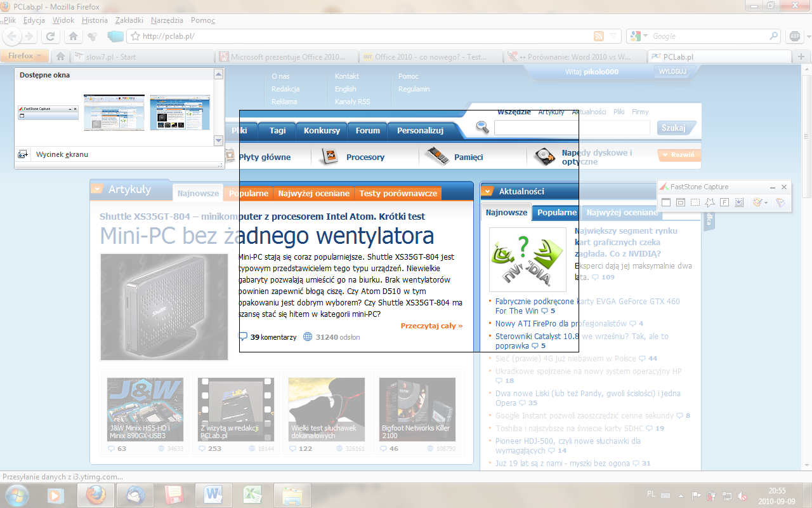This screenshot has height=508, width=812.
Task: Open the address bar history dropdown arrow
Action: [613, 36]
